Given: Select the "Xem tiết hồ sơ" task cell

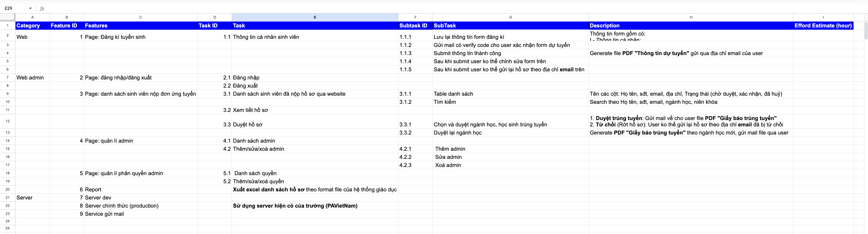Looking at the screenshot, I should (x=315, y=110).
